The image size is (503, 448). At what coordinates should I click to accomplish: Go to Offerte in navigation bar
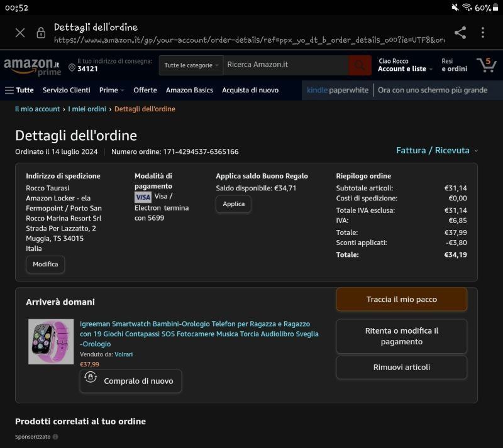[x=145, y=90]
